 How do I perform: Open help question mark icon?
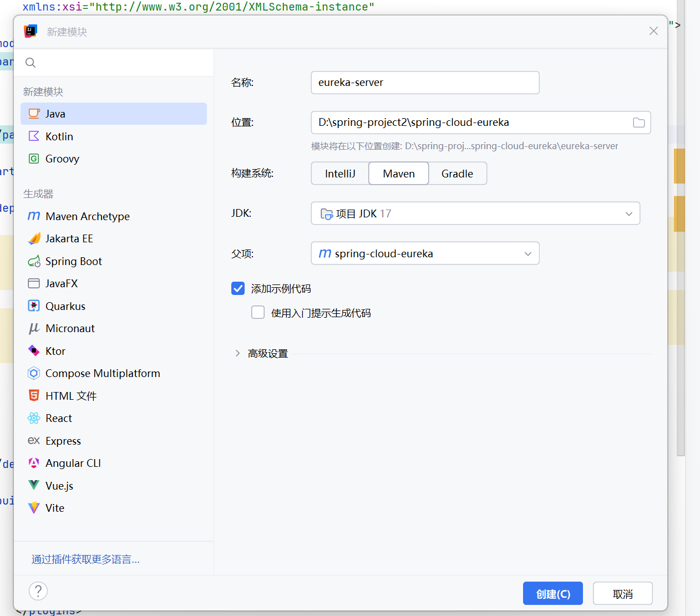38,591
